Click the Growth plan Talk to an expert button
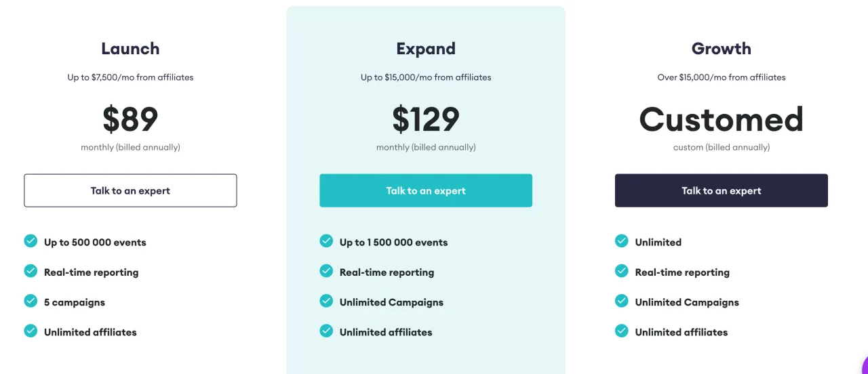The width and height of the screenshot is (868, 374). [722, 190]
